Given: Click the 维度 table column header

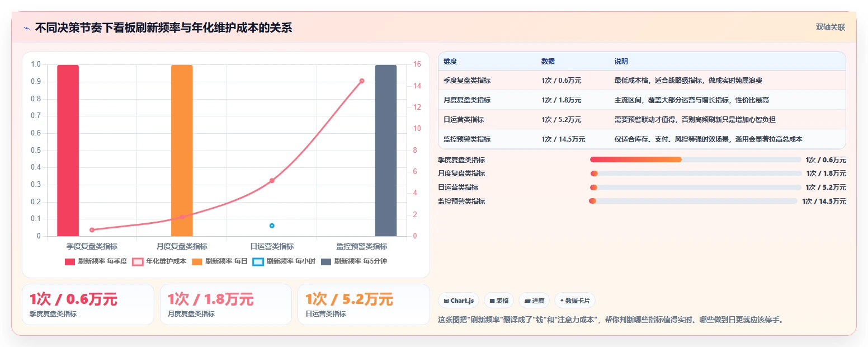Looking at the screenshot, I should pyautogui.click(x=450, y=62).
